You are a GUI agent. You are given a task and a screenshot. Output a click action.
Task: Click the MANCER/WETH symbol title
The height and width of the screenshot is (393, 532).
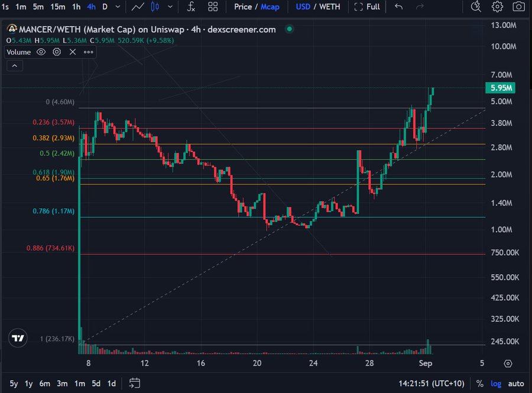(x=147, y=30)
